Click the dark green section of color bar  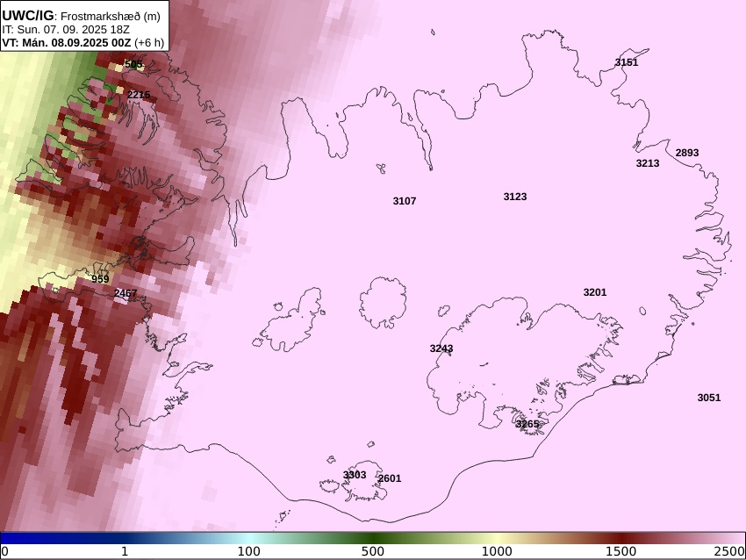pyautogui.click(x=372, y=539)
